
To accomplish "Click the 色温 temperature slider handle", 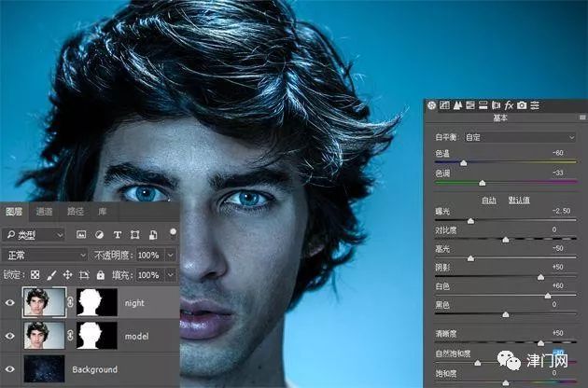I will point(464,162).
